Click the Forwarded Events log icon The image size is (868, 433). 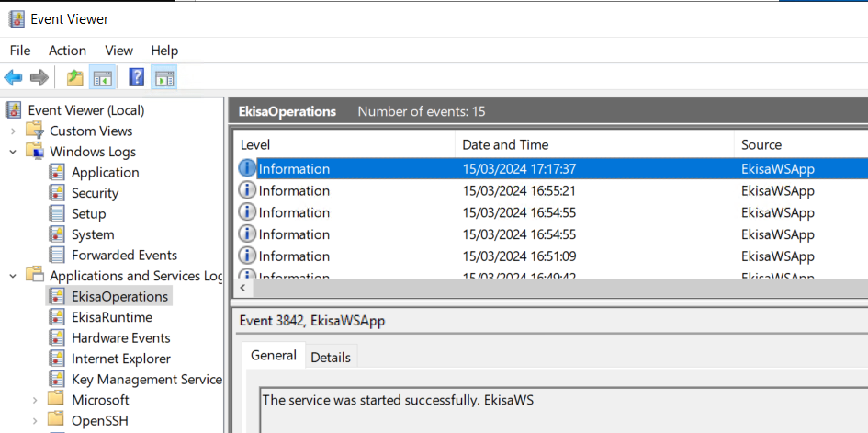tap(57, 255)
